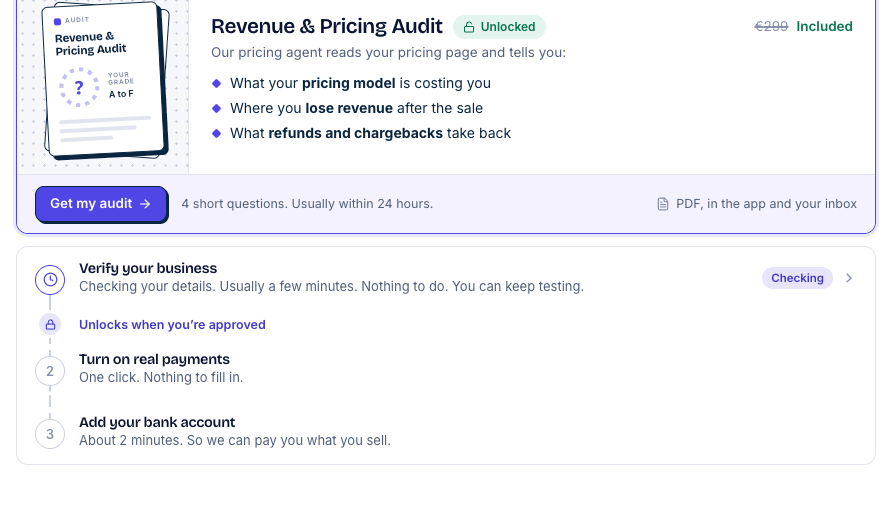The width and height of the screenshot is (892, 532).
Task: Click the diamond bullet beside pricing model
Action: tap(216, 83)
